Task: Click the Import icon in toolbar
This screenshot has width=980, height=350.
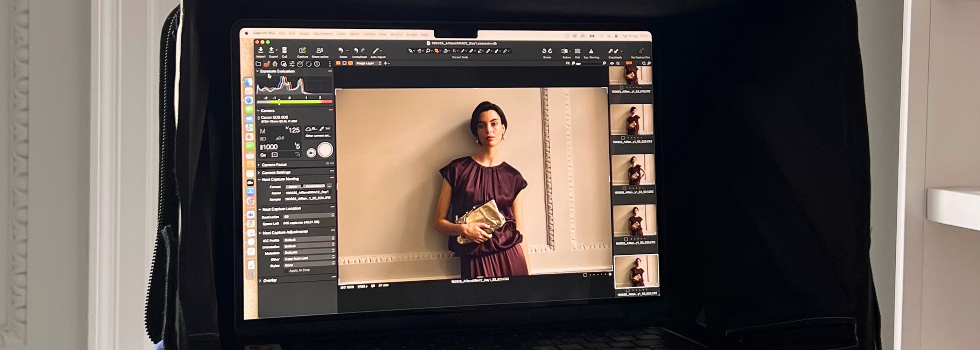Action: (x=261, y=50)
